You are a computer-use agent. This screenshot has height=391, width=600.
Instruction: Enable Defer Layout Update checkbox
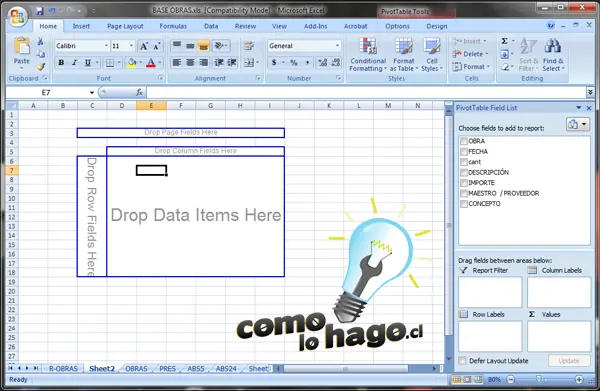[463, 361]
